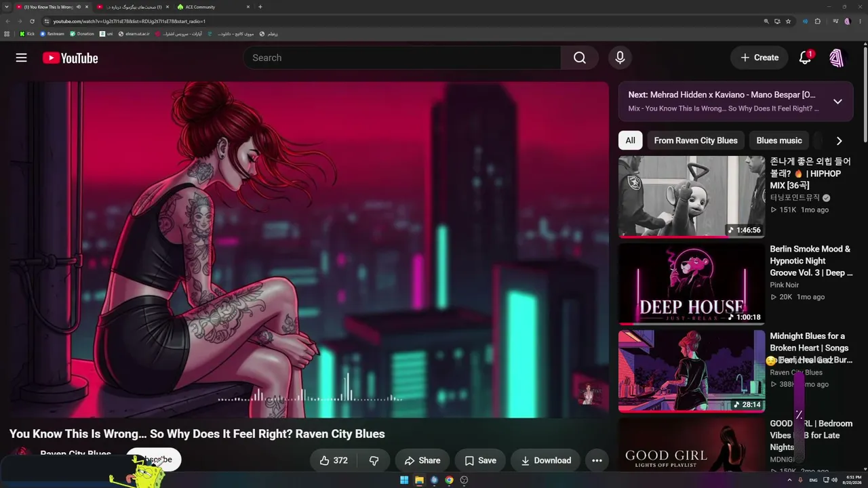Screen dimensions: 868x488
Task: Bookmark this page with the star
Action: click(788, 21)
